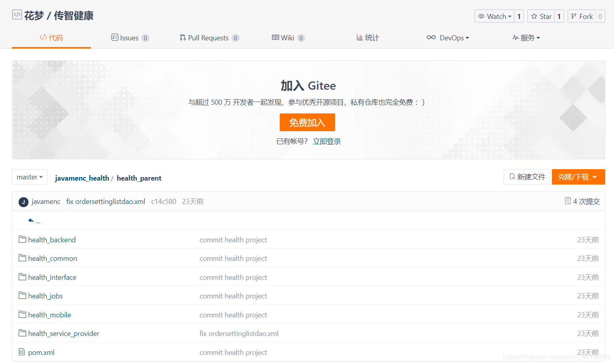The image size is (614, 364).
Task: Open the Pull Requests tab
Action: (209, 38)
